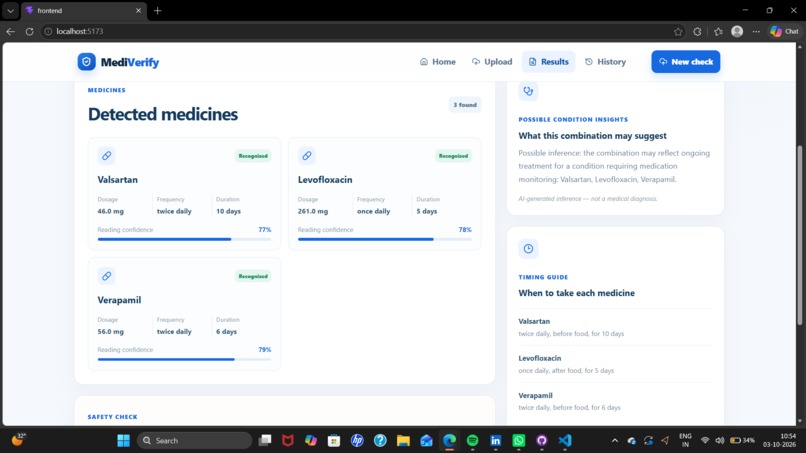The height and width of the screenshot is (453, 806).
Task: Open Visual Studio Code from taskbar
Action: tap(565, 441)
